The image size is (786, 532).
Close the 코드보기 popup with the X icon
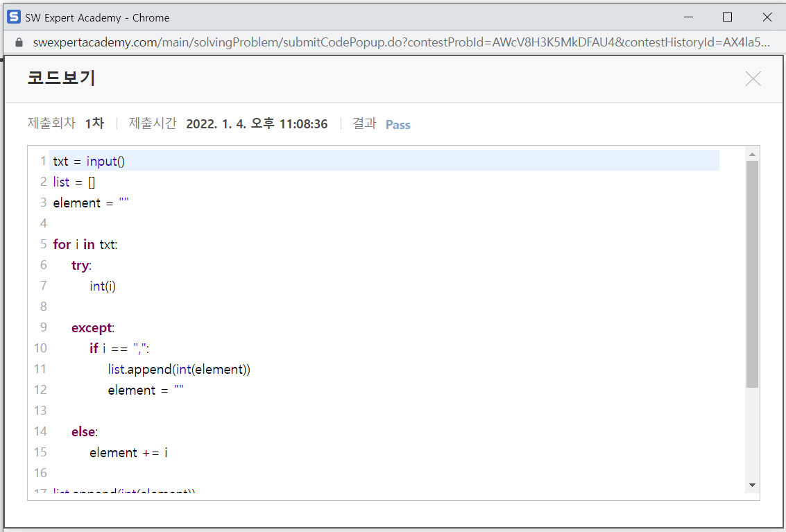click(753, 78)
